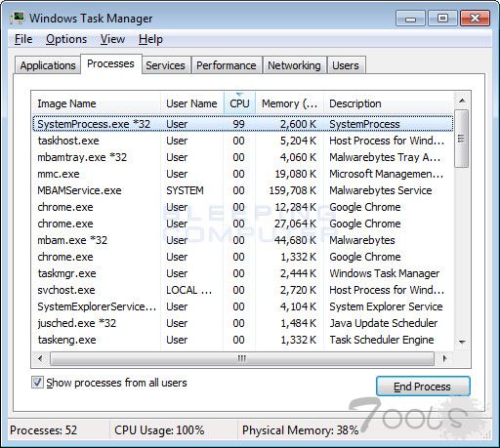The width and height of the screenshot is (500, 448).
Task: Click the vertical scrollbar up arrow
Action: (462, 101)
